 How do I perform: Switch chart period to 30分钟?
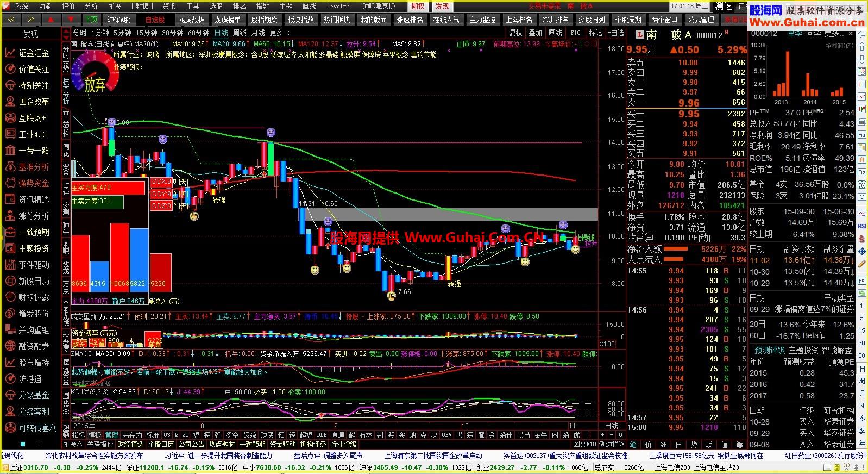click(x=173, y=33)
